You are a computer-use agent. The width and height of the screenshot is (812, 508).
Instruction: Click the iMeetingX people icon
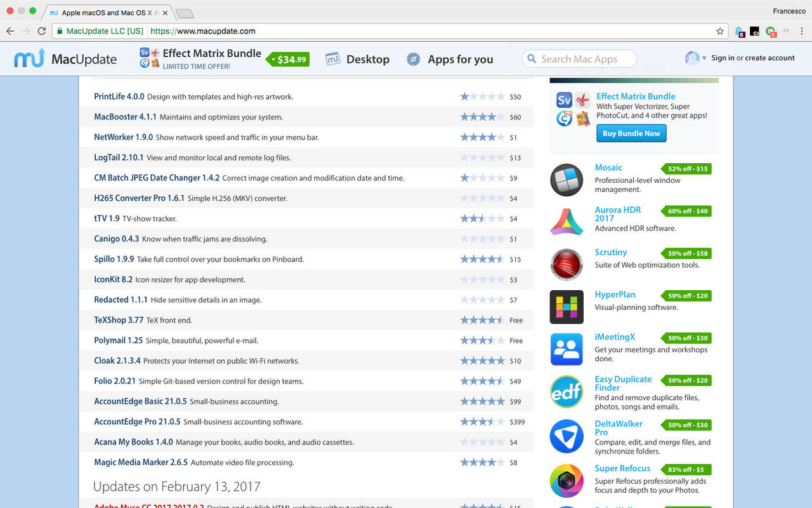pos(566,349)
